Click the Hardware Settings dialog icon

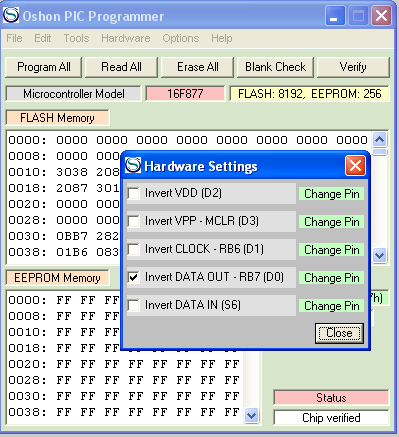pyautogui.click(x=133, y=165)
